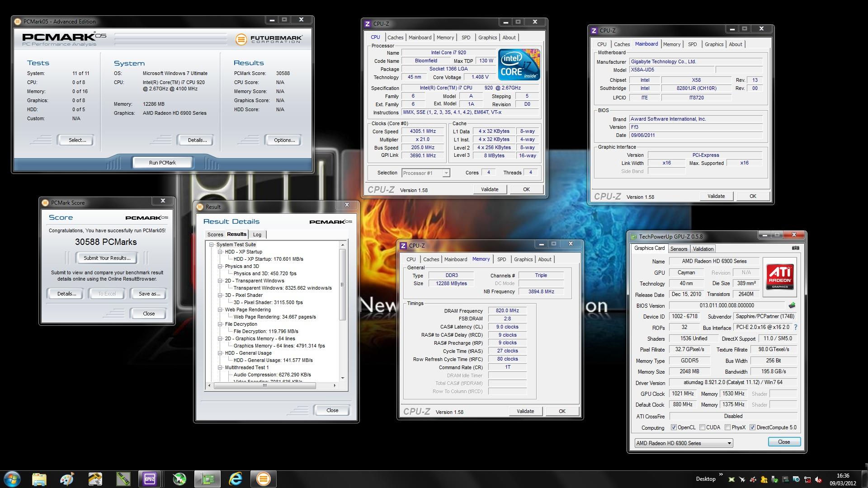Viewport: 868px width, 488px height.
Task: Click the Show Desktop strip beside the clock
Action: tap(864, 479)
